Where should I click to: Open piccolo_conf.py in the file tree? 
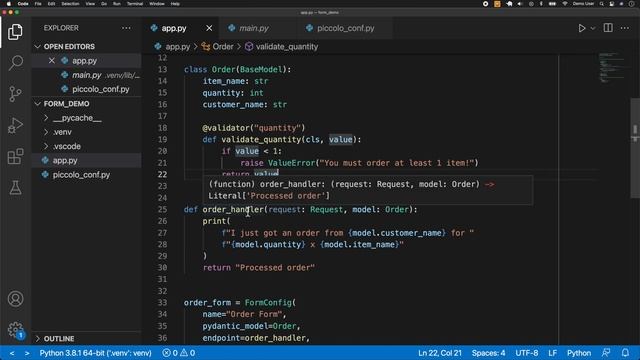tap(81, 175)
